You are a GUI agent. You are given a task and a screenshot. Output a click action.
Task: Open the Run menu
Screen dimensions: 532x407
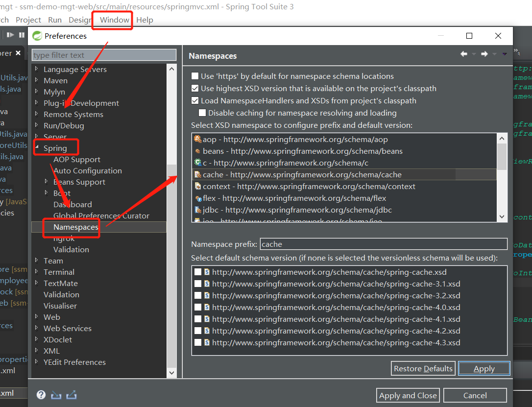coord(55,20)
